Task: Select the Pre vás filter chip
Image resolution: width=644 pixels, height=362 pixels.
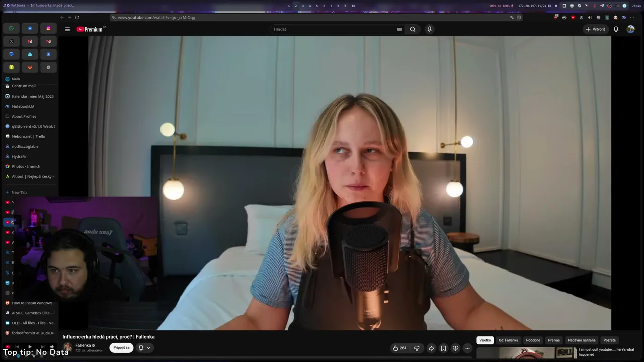Action: click(x=554, y=340)
